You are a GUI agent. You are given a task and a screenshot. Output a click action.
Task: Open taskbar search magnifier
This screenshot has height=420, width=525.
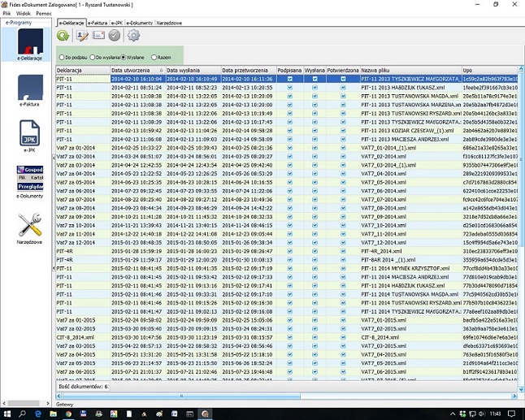(x=22, y=414)
